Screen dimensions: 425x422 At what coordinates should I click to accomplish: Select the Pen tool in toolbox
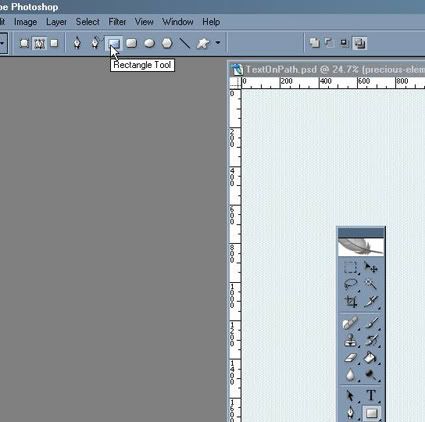coord(351,413)
